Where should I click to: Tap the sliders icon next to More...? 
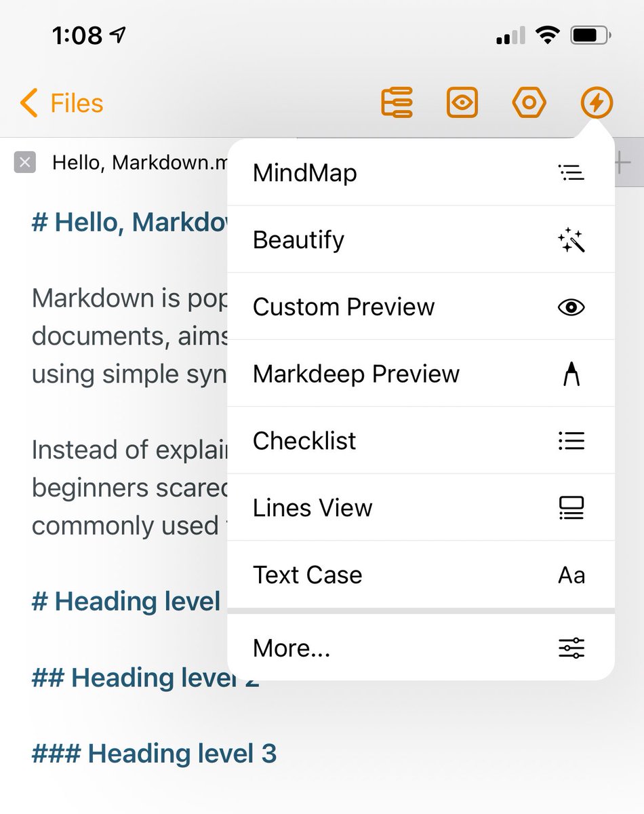pos(571,648)
